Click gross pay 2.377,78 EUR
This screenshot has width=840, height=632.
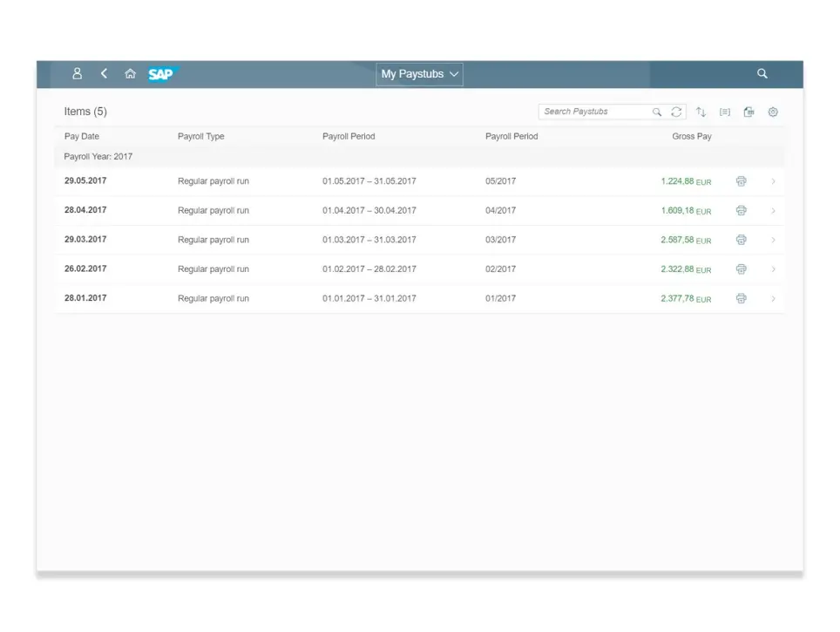pyautogui.click(x=687, y=299)
